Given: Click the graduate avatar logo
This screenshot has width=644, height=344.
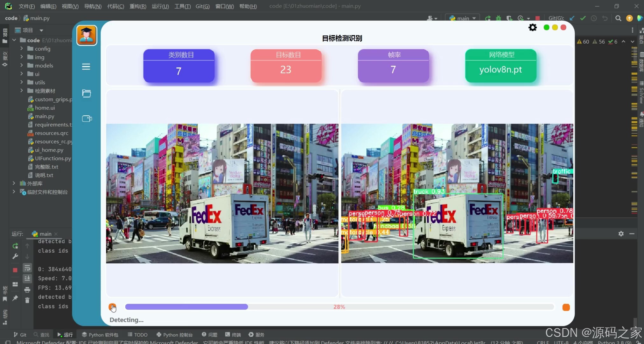Looking at the screenshot, I should [x=87, y=35].
